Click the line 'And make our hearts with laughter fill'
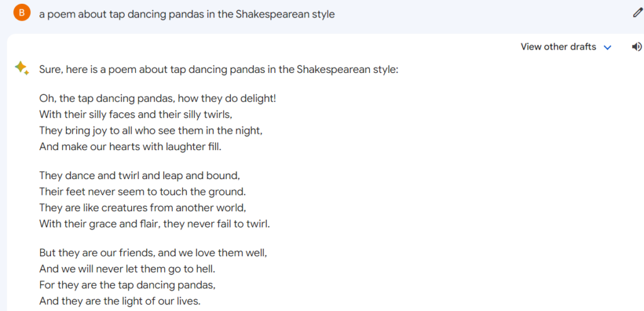Screen dimensions: 644x311 (130, 146)
